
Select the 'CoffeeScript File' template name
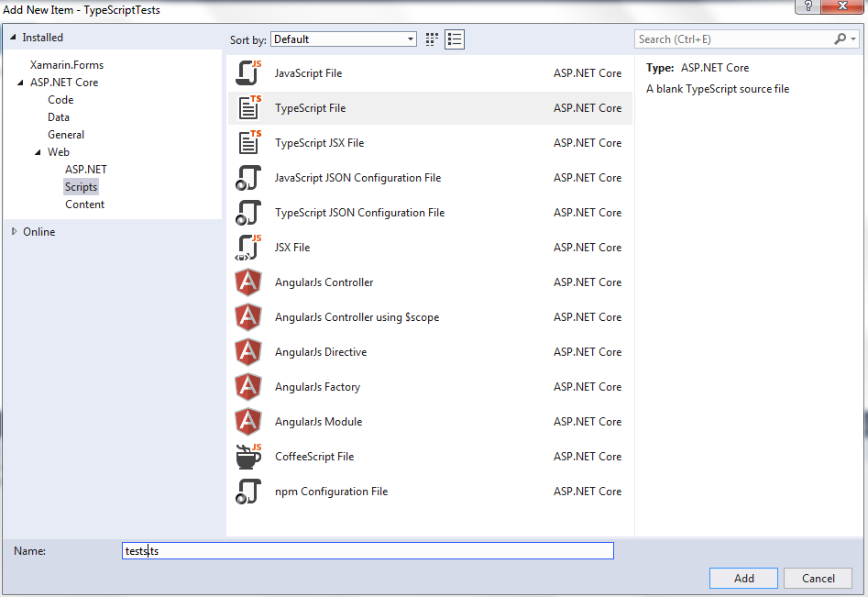click(x=314, y=457)
